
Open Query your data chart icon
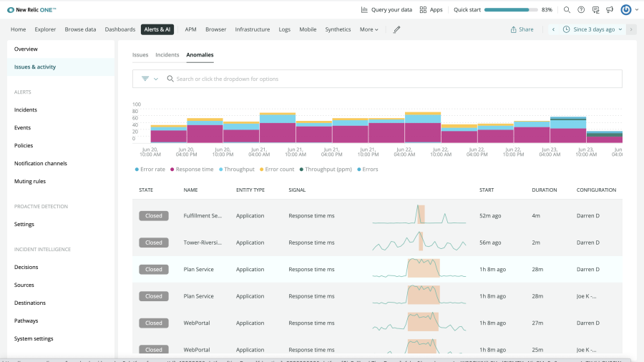click(364, 9)
